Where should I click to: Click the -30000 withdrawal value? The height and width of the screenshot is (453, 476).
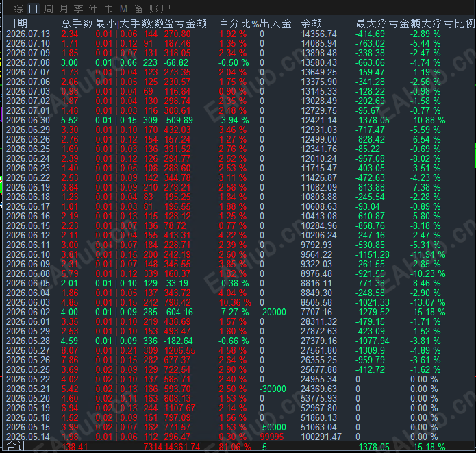(x=273, y=389)
